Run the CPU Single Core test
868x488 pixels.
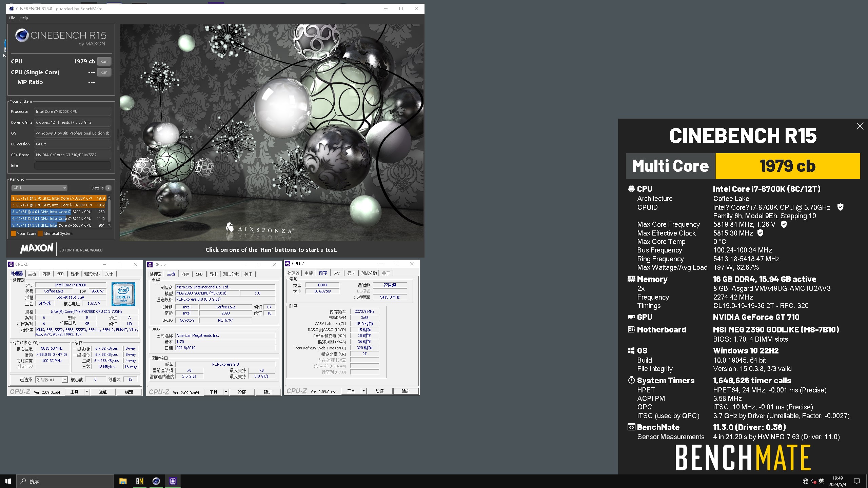pos(104,72)
